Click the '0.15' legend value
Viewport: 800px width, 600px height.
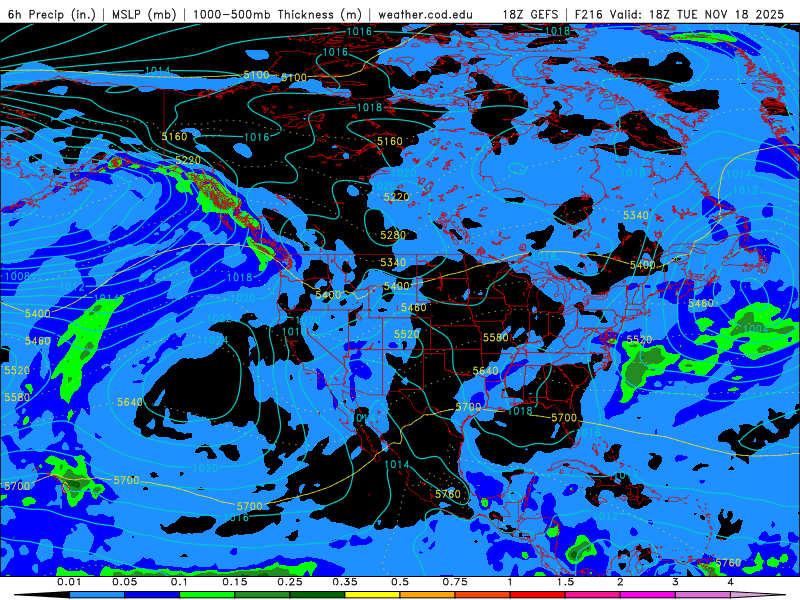click(235, 582)
